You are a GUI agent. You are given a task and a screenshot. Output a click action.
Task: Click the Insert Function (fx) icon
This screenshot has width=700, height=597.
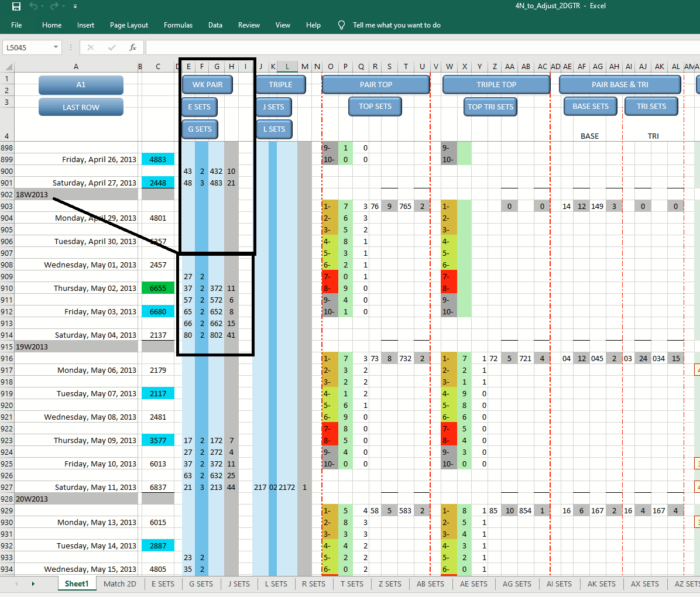[x=133, y=47]
